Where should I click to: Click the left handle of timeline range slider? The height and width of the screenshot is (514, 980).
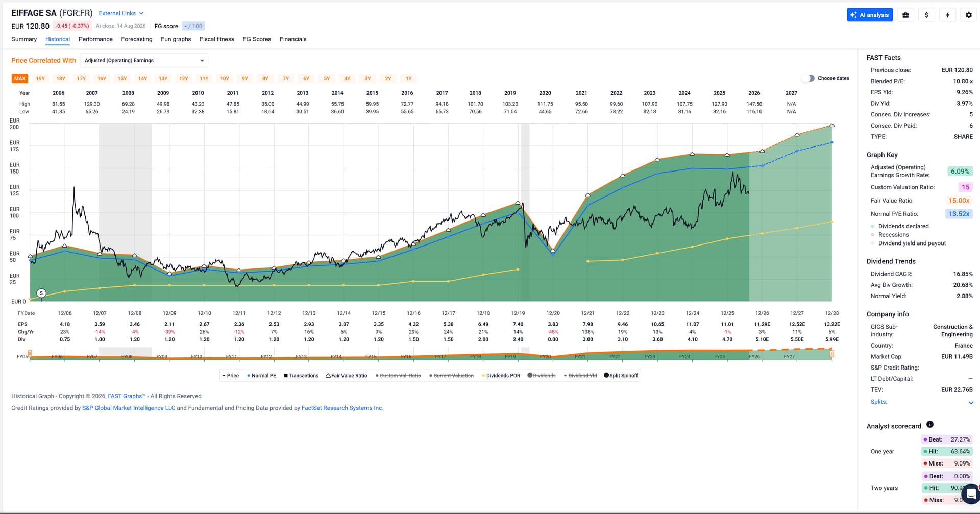30,353
